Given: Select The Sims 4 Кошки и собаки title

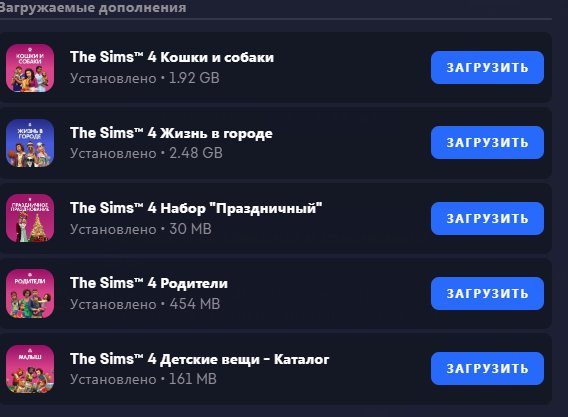Looking at the screenshot, I should pos(172,57).
